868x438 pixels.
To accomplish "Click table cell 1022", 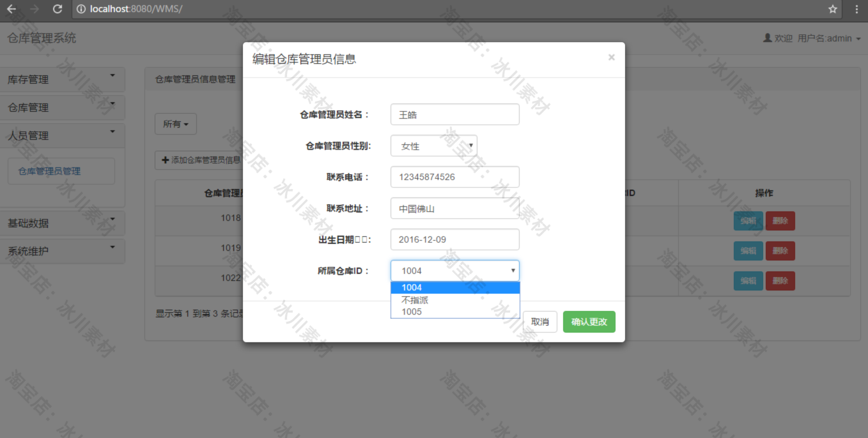I will pyautogui.click(x=231, y=278).
